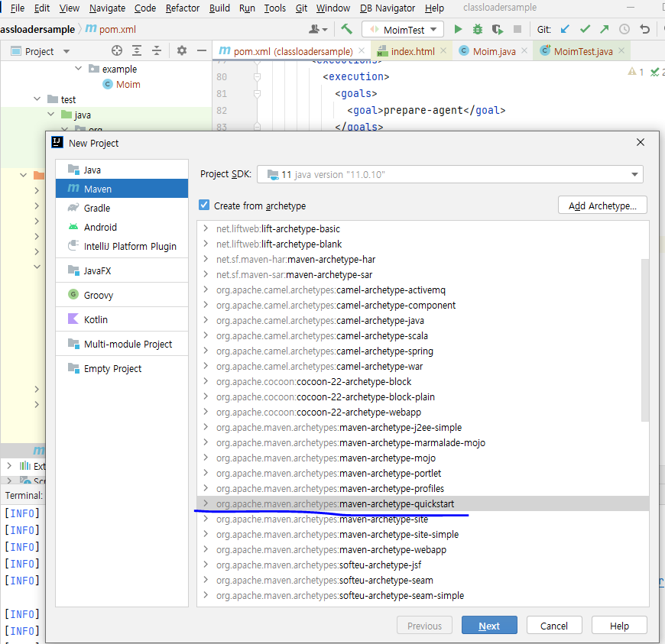Update project with Git blue arrow
665x644 pixels.
point(565,29)
